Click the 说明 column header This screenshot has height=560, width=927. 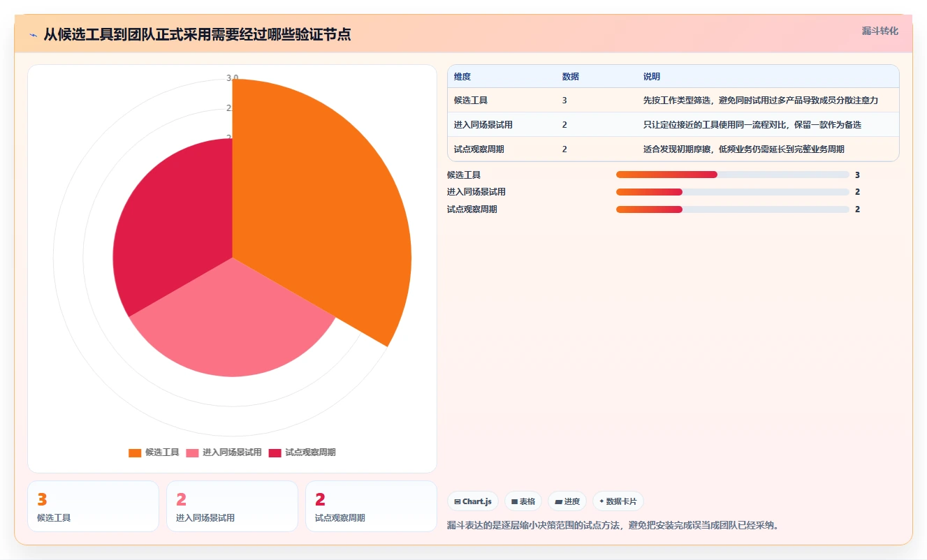point(652,77)
